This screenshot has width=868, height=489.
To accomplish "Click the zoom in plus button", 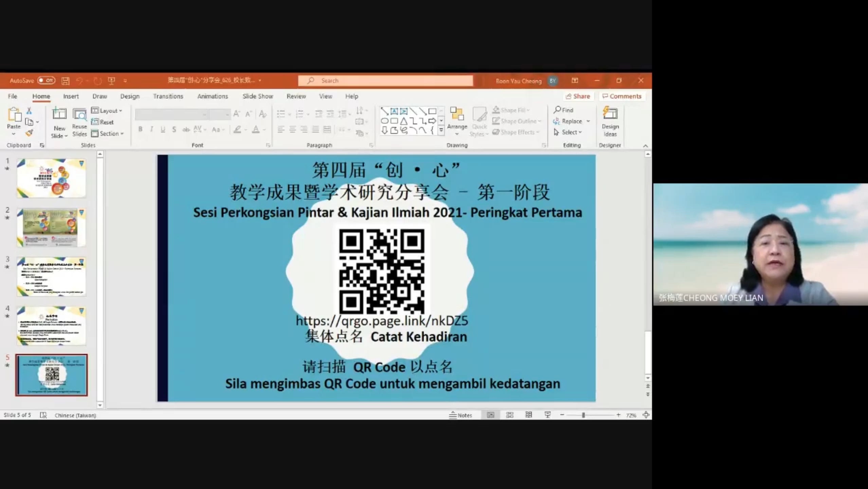I will (x=618, y=415).
